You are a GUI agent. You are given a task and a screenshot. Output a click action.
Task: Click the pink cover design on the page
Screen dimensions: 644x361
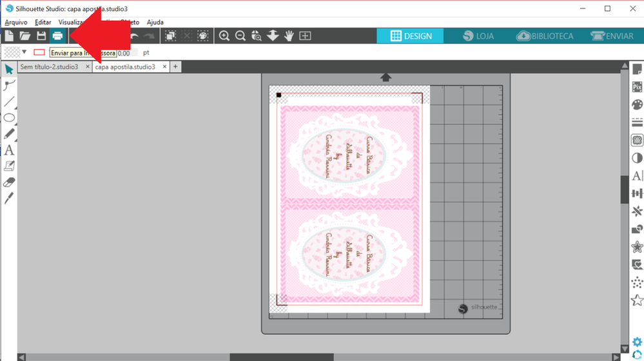[x=349, y=205]
